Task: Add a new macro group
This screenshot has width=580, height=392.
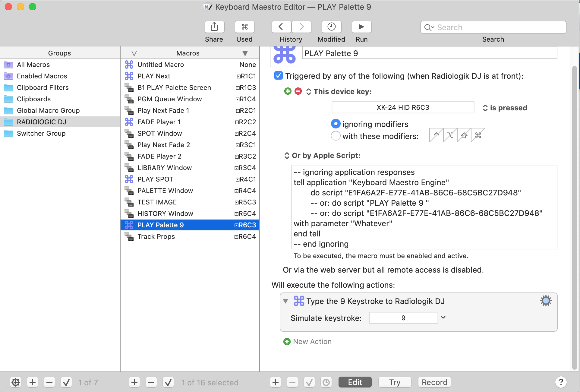Action: pos(33,382)
